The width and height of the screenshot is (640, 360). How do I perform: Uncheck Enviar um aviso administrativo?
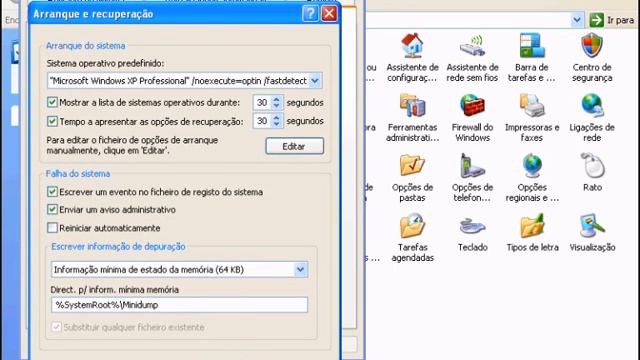[52, 209]
